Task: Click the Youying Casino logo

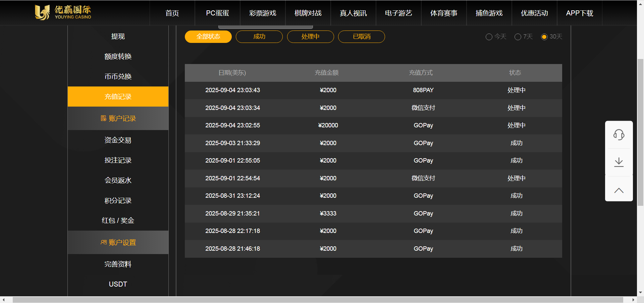Action: tap(63, 12)
